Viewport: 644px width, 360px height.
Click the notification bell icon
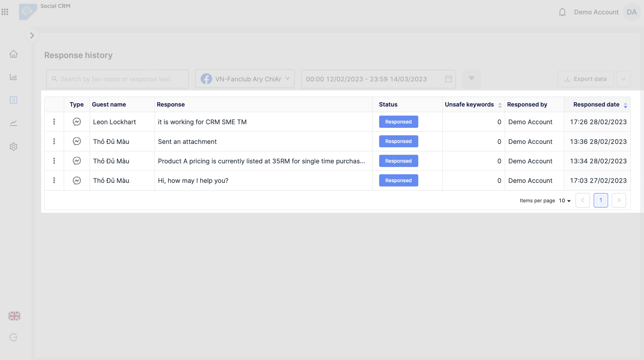(x=562, y=12)
